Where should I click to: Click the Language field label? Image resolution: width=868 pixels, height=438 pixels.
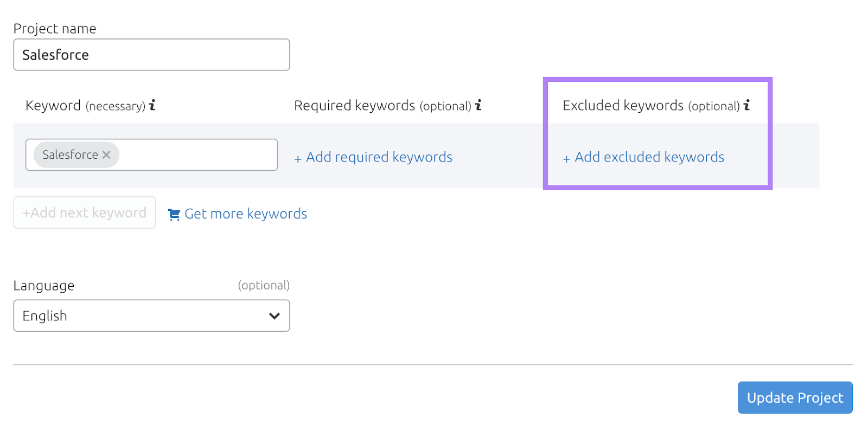click(44, 286)
